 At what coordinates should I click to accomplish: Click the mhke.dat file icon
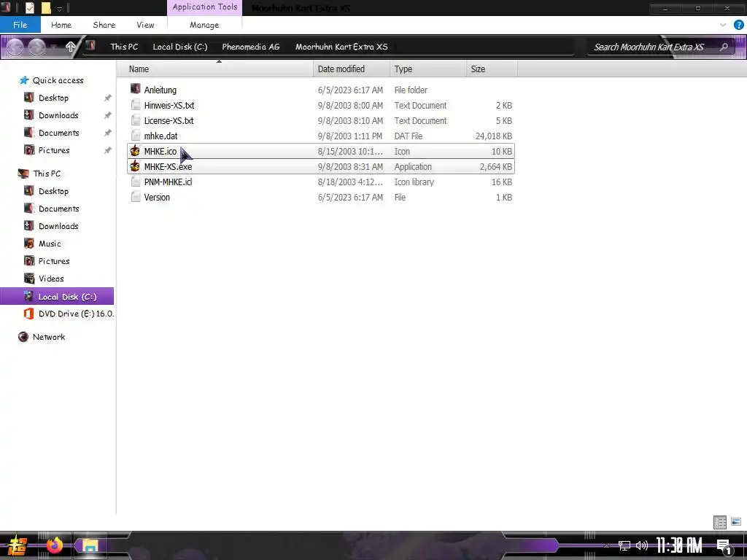click(136, 135)
